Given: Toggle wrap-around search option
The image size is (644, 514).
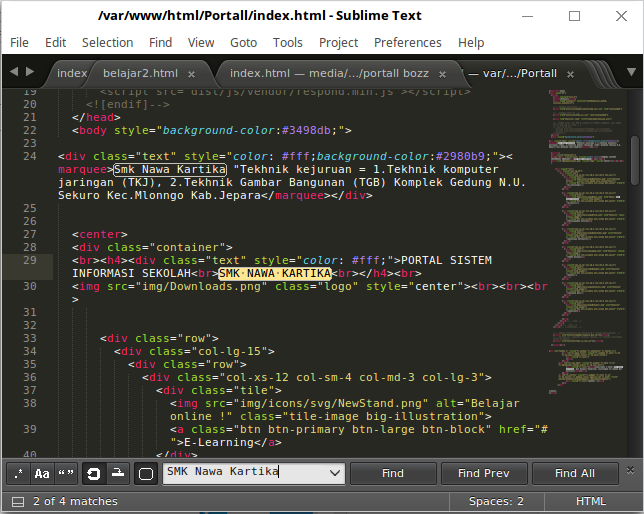Looking at the screenshot, I should (x=94, y=474).
